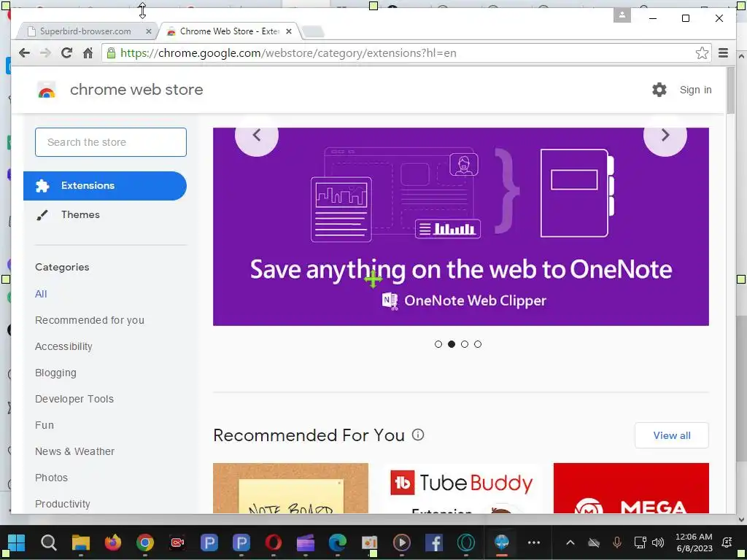The width and height of the screenshot is (747, 560).
Task: Click Sign in link
Action: coord(695,90)
